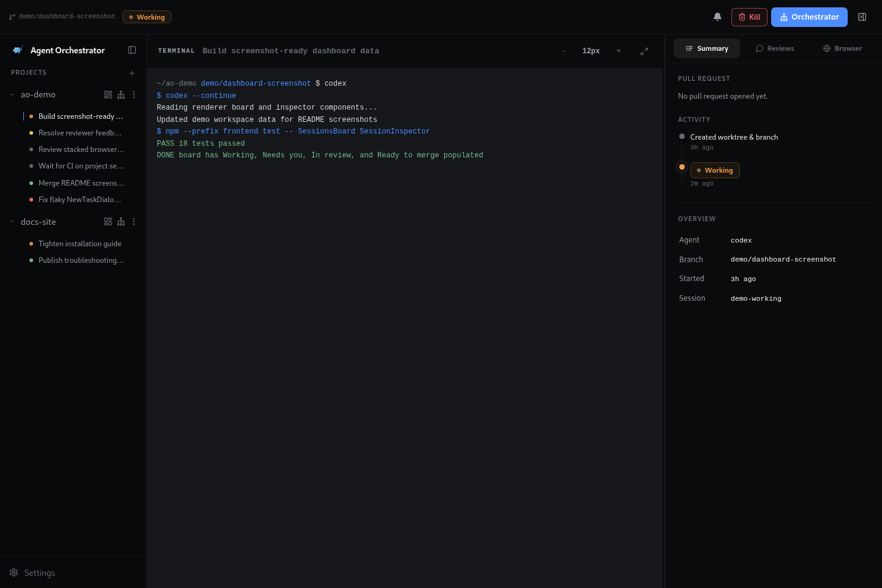
Task: Click the terminal title text
Action: click(x=291, y=51)
